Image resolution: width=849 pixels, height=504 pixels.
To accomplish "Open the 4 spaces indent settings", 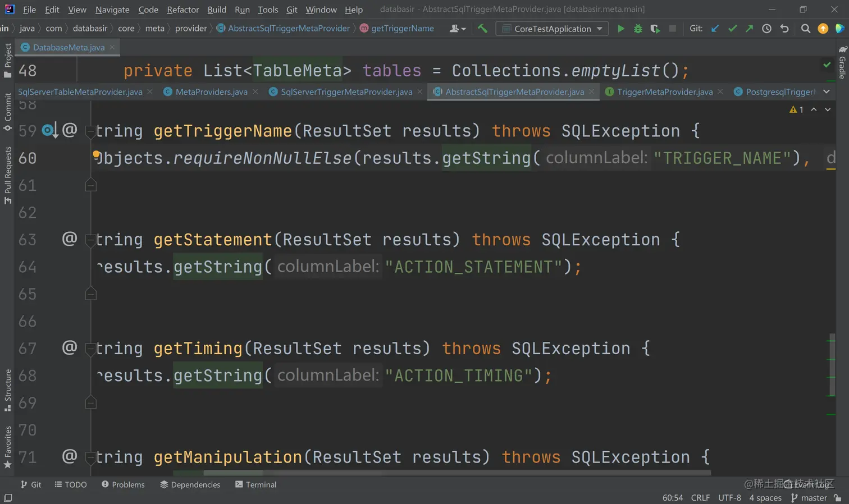I will point(765,498).
